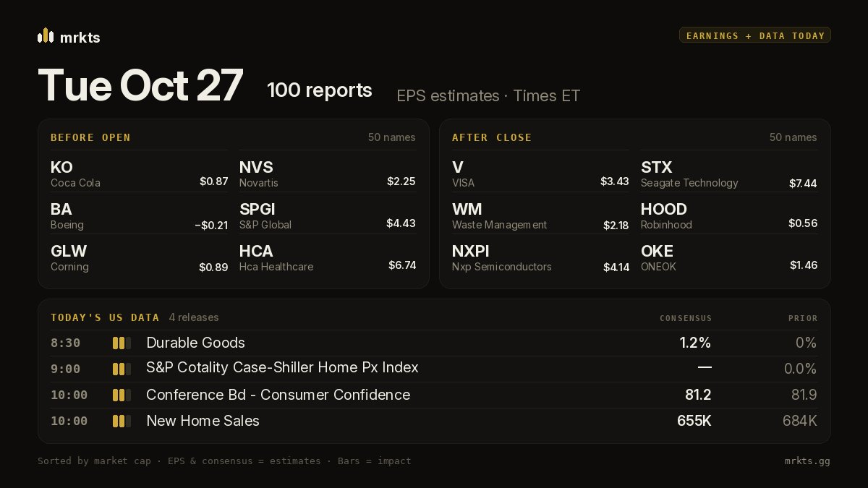Screen dimensions: 868x488
Task: Click the 100 reports count label
Action: (x=320, y=90)
